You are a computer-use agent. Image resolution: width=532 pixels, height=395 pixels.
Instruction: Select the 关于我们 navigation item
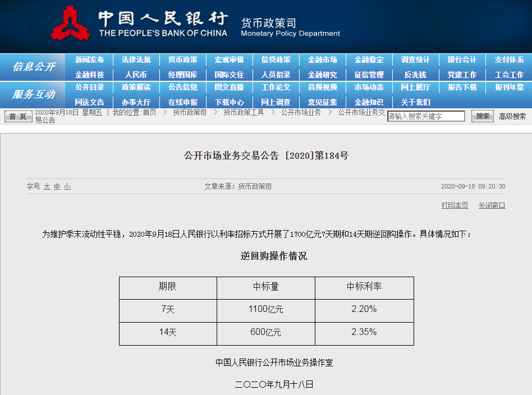click(x=415, y=102)
